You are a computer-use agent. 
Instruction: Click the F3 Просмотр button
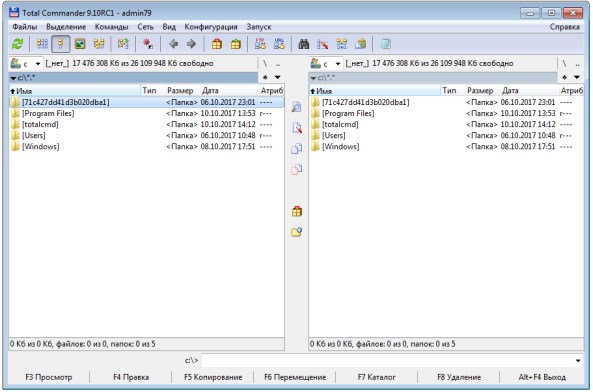tap(49, 377)
